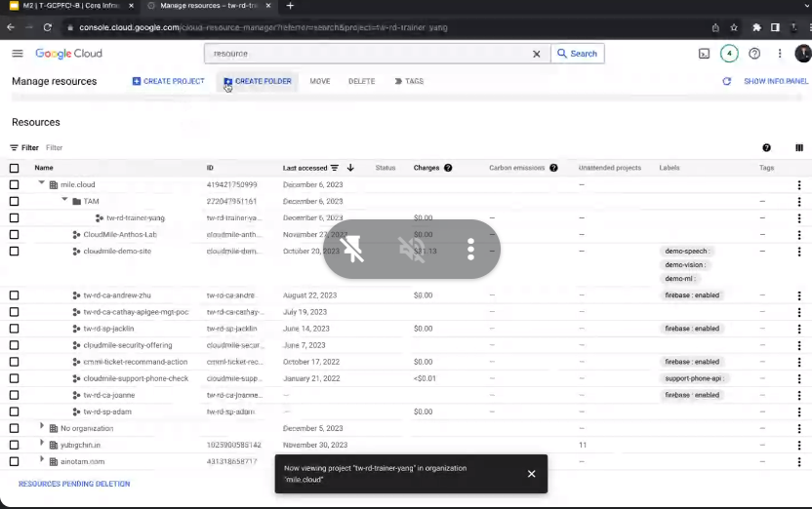Image resolution: width=812 pixels, height=509 pixels.
Task: Click the Charges column help icon
Action: click(448, 168)
